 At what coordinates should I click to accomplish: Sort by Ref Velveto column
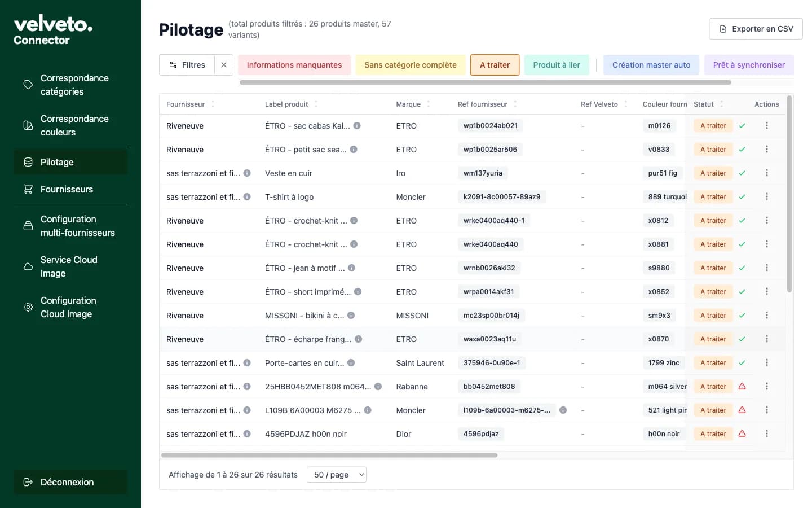[x=626, y=104]
